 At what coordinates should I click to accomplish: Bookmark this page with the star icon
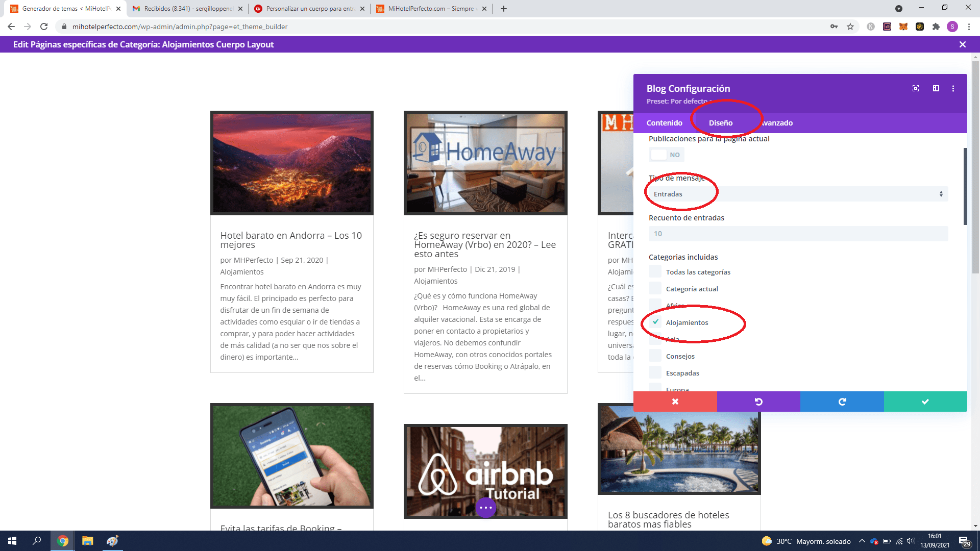coord(850,27)
